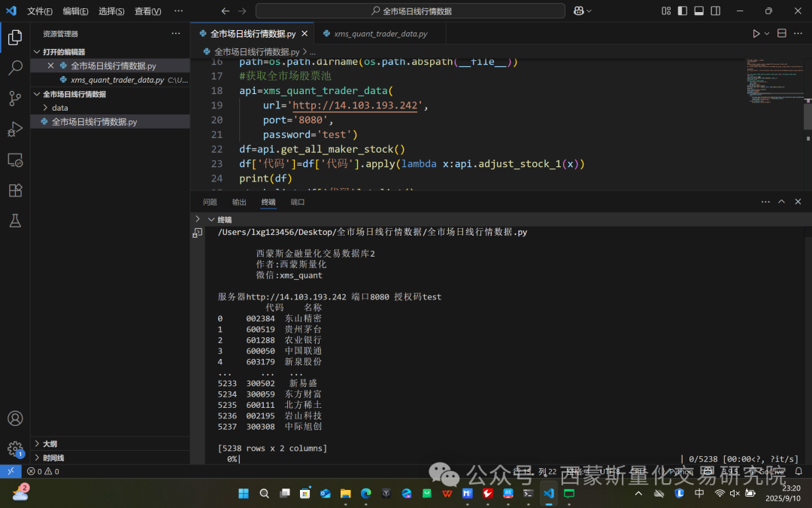Select xms_quant_trader_data.py in open editors
The image size is (812, 508).
(x=117, y=80)
